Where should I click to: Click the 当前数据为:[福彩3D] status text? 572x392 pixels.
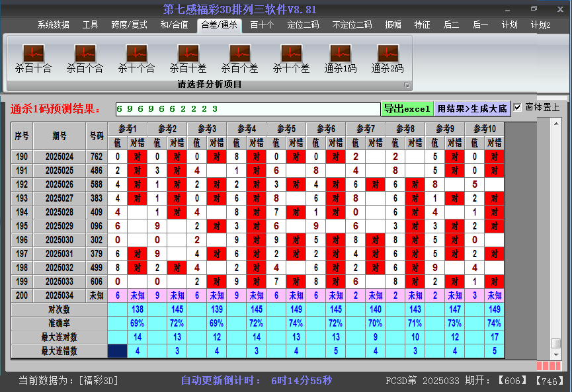tap(69, 381)
